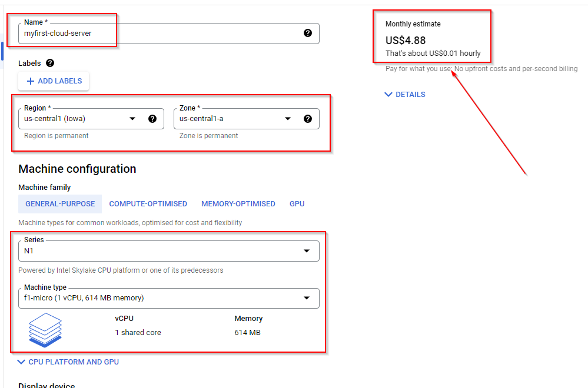Switch to the Compute-Optimised tab

click(x=148, y=204)
